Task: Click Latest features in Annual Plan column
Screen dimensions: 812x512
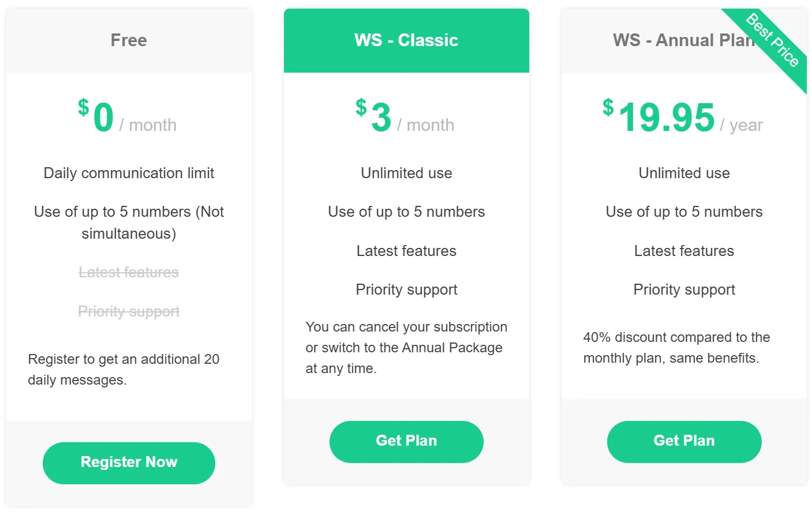Action: 684,251
